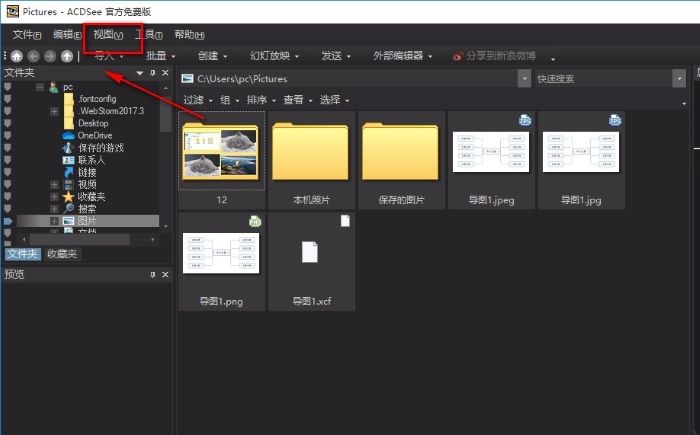Click the 创建 toolbar button

click(x=213, y=56)
